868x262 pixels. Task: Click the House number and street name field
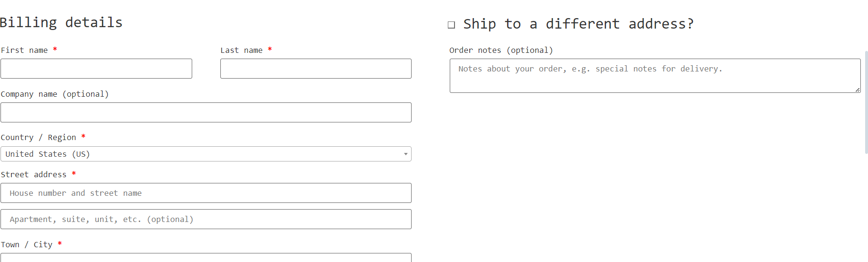pyautogui.click(x=206, y=193)
